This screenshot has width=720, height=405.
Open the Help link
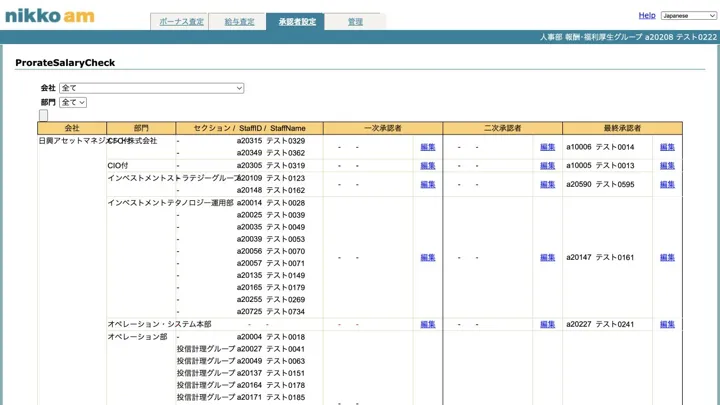point(647,16)
